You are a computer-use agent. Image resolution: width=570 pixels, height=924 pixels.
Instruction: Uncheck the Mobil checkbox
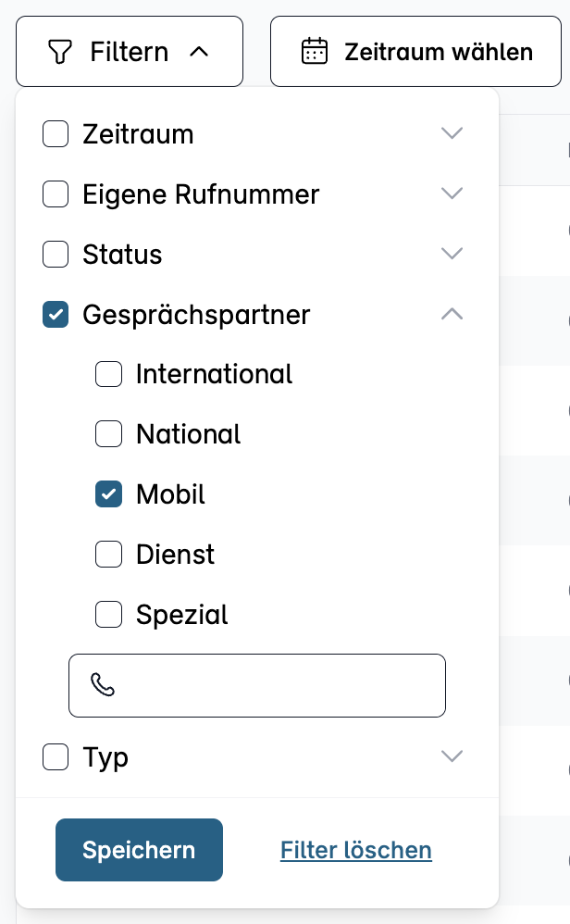click(x=109, y=494)
